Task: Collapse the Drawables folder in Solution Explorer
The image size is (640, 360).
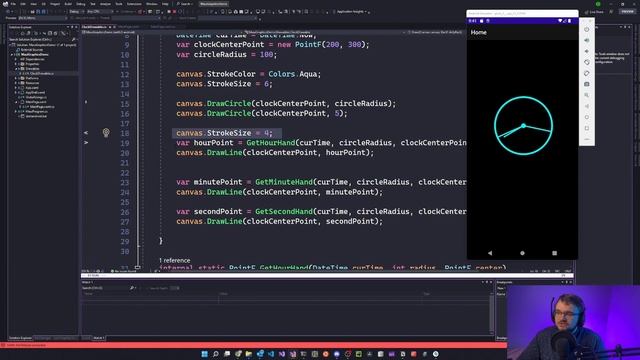Action: (16, 69)
